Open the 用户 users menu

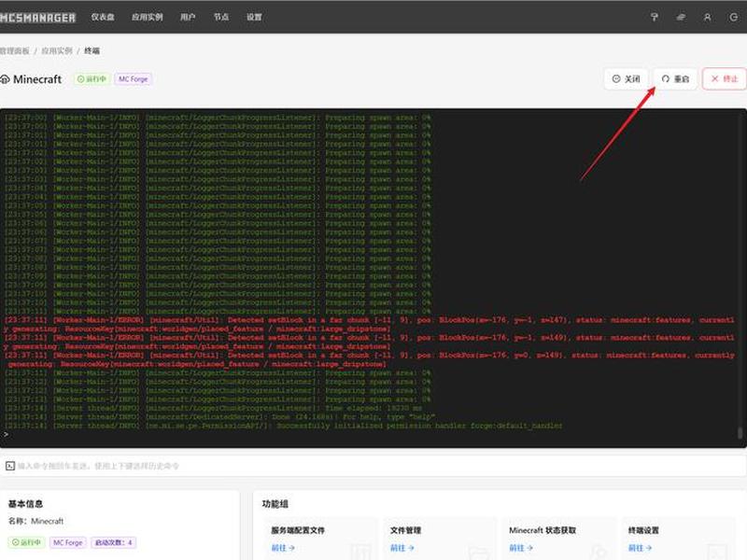coord(188,17)
